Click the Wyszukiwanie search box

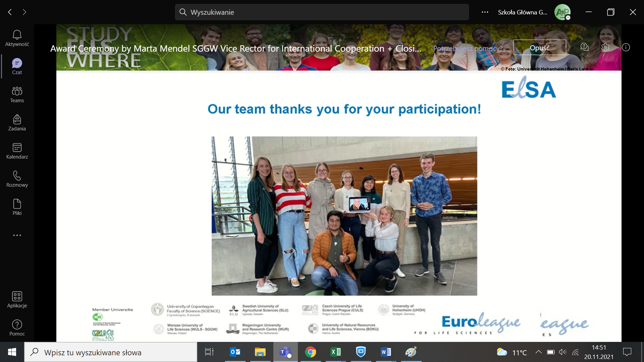click(322, 12)
